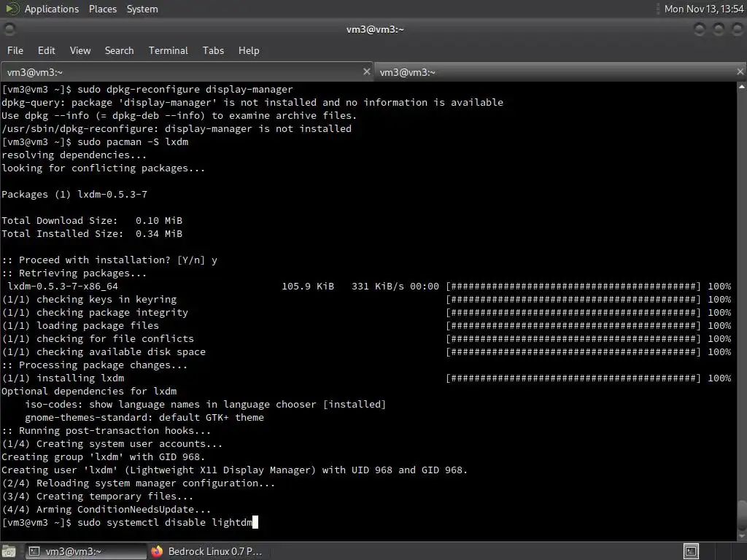Viewport: 747px width, 560px height.
Task: Open the terminal Edit menu
Action: pyautogui.click(x=46, y=50)
